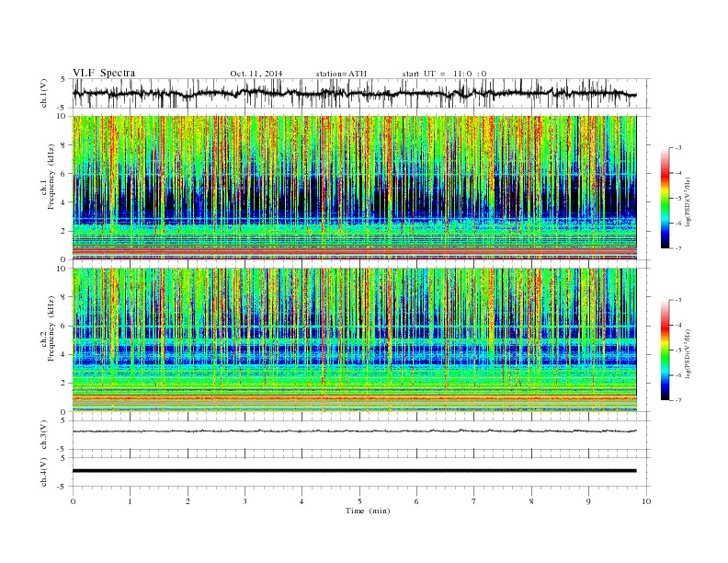The height and width of the screenshot is (563, 728).
Task: Click time axis tick label "7"
Action: 474,501
